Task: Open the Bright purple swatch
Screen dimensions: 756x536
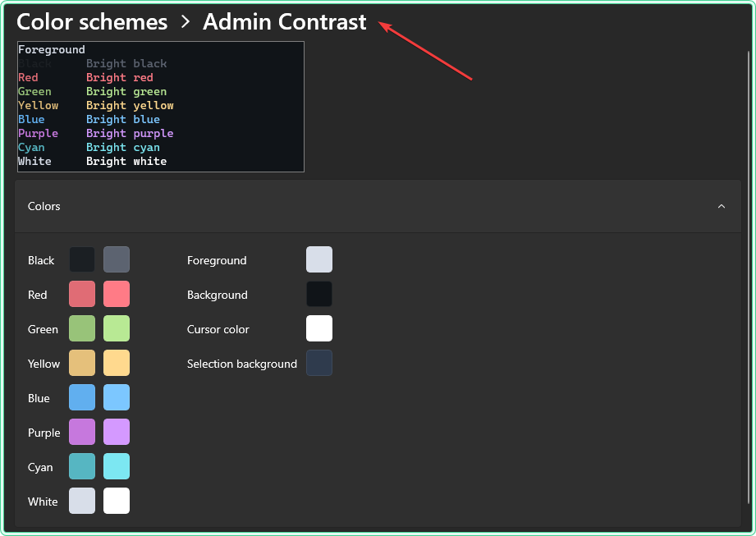Action: (x=116, y=432)
